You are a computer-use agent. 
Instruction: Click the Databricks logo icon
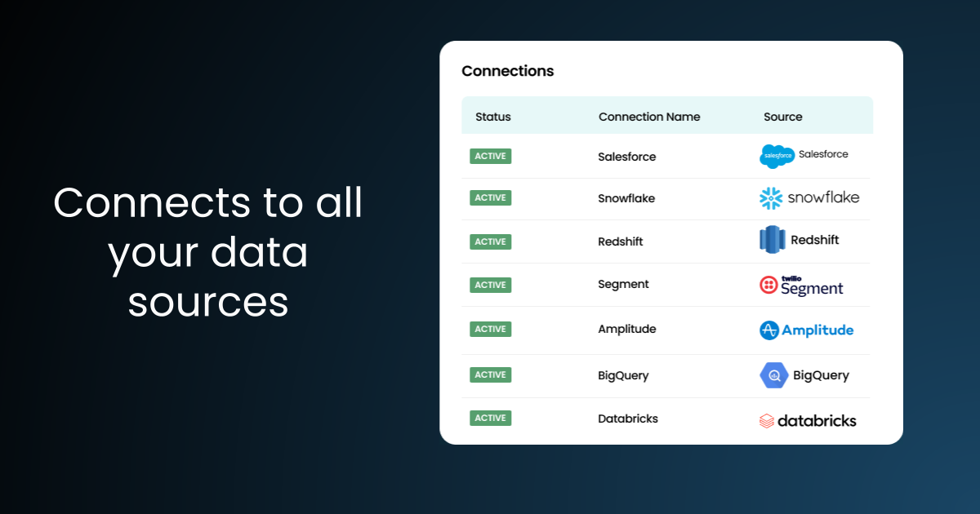click(766, 421)
